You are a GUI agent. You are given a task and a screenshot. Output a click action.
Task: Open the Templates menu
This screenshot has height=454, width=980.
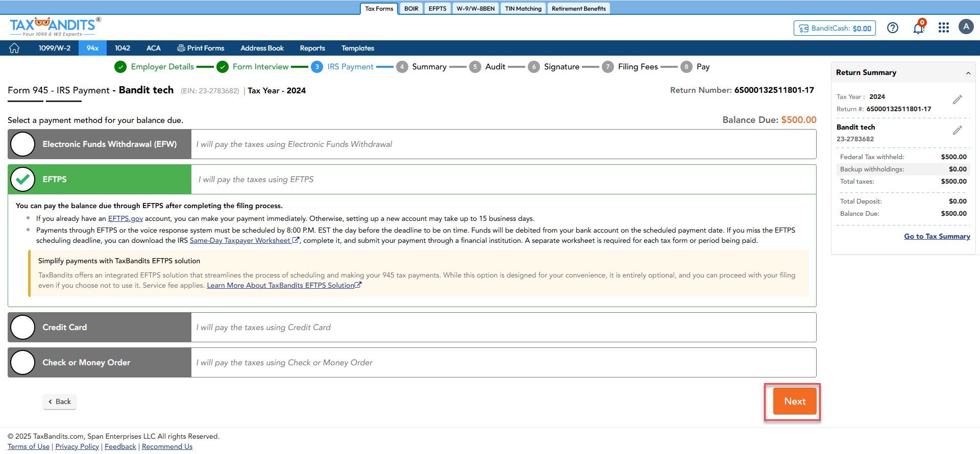pos(358,48)
